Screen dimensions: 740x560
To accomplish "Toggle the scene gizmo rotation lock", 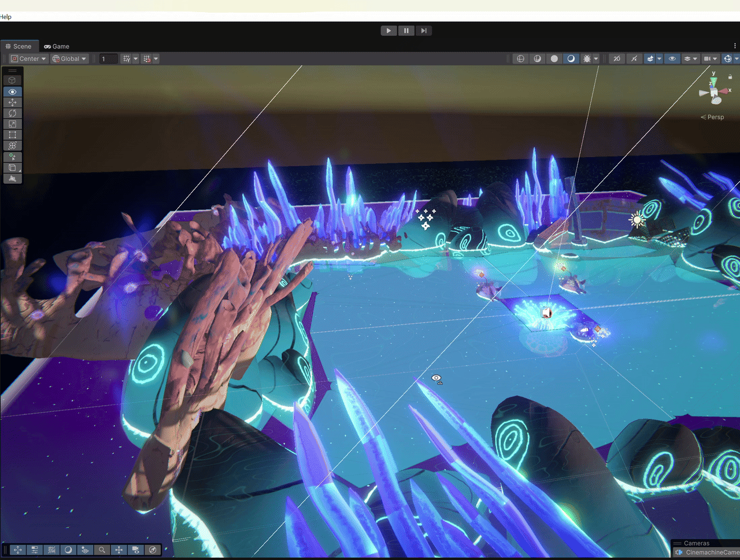I will [730, 76].
